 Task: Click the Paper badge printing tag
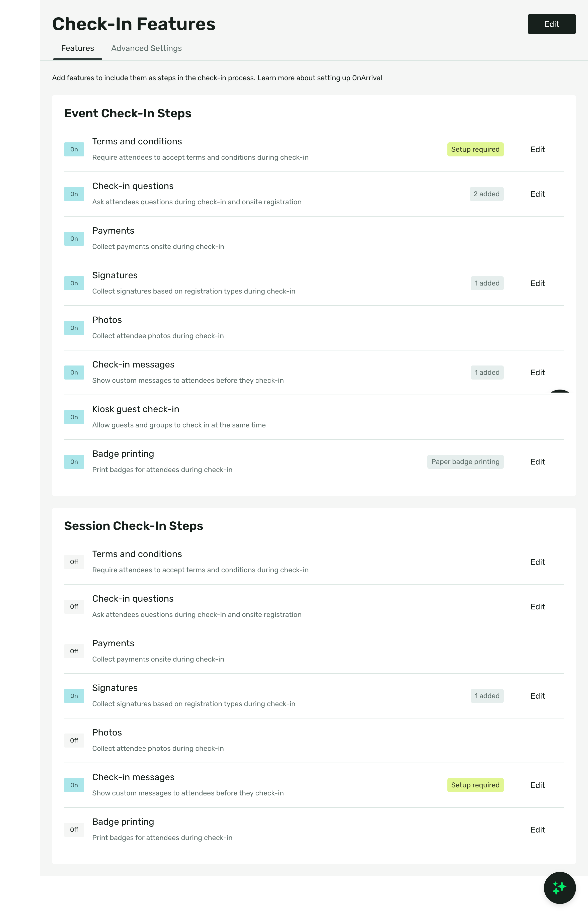pyautogui.click(x=465, y=462)
